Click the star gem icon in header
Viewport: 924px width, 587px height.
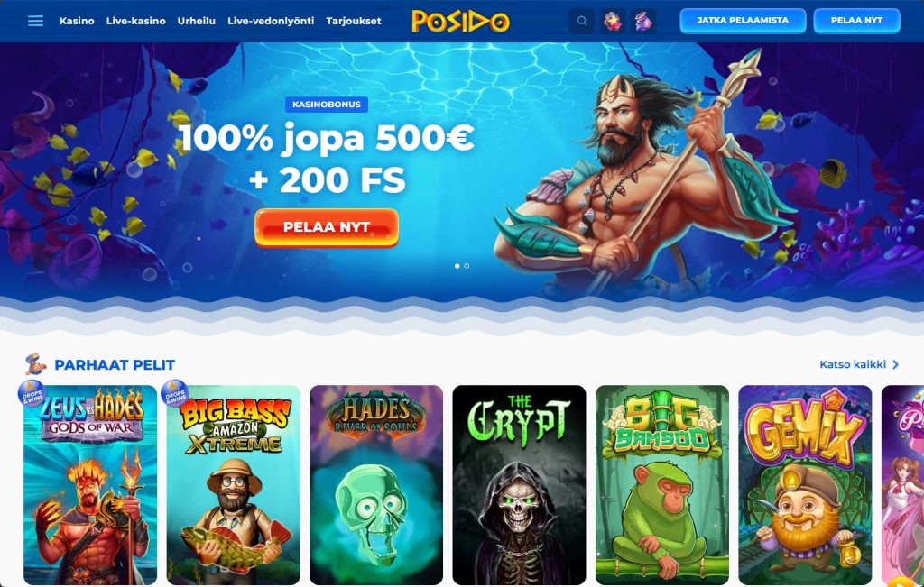[613, 21]
